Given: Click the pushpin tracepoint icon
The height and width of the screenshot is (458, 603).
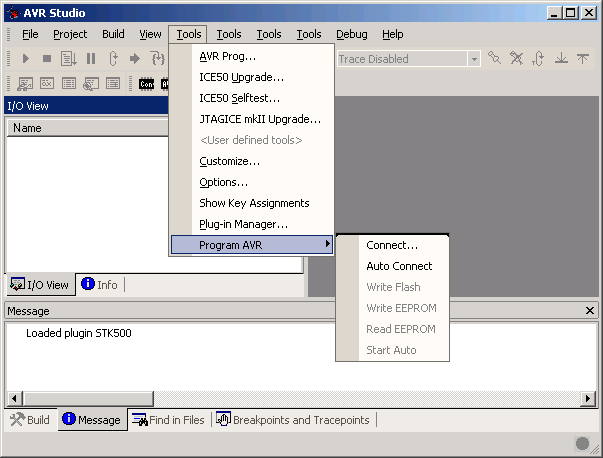Looking at the screenshot, I should click(x=495, y=58).
